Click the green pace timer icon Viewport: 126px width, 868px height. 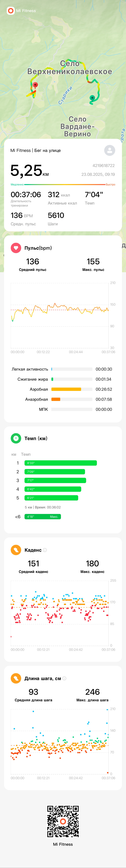point(16,438)
